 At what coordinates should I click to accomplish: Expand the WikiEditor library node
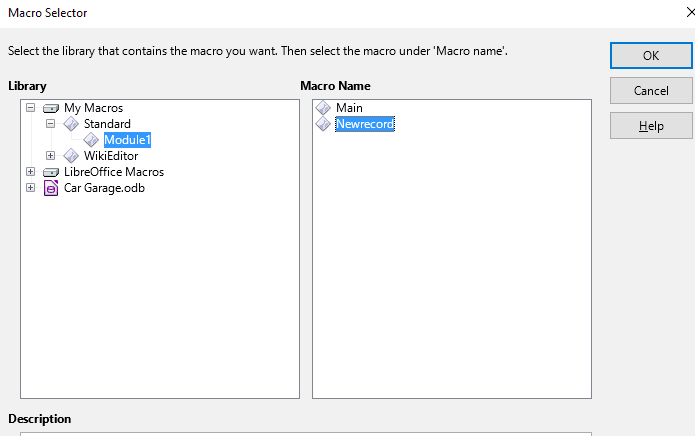tap(51, 156)
